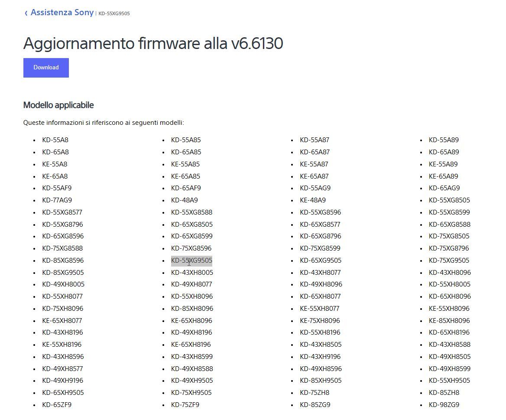This screenshot has height=420, width=506.
Task: Click the KD-48A9 model entry
Action: 184,200
